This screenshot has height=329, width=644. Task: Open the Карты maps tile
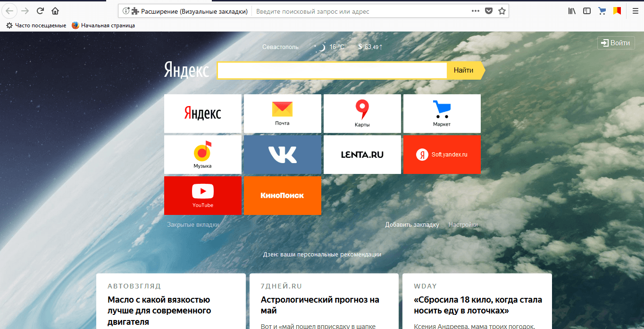362,114
